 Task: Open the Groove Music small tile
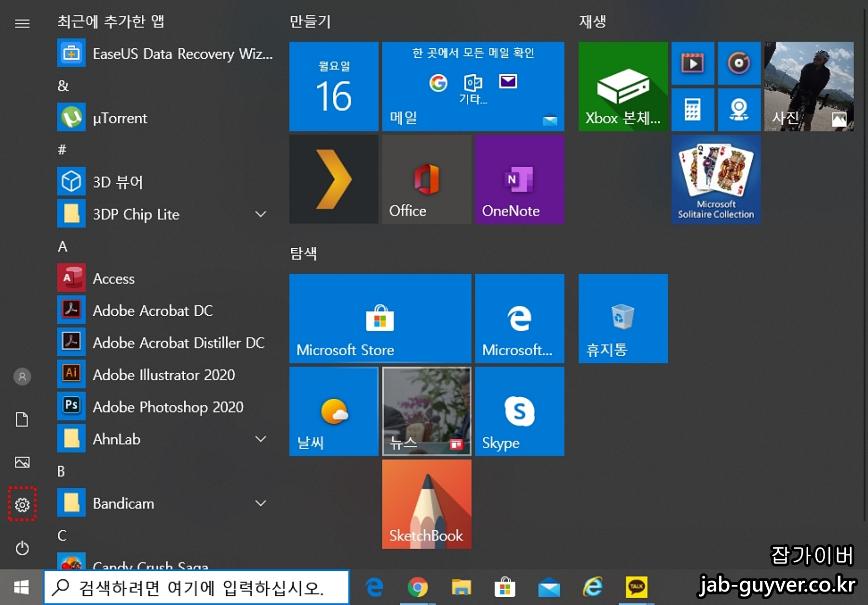tap(739, 63)
